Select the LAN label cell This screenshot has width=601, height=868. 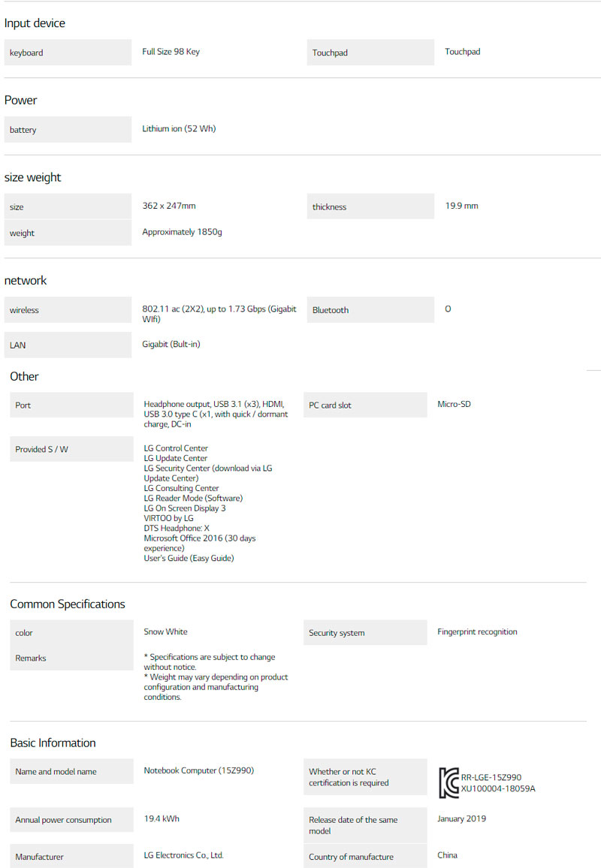pos(68,345)
